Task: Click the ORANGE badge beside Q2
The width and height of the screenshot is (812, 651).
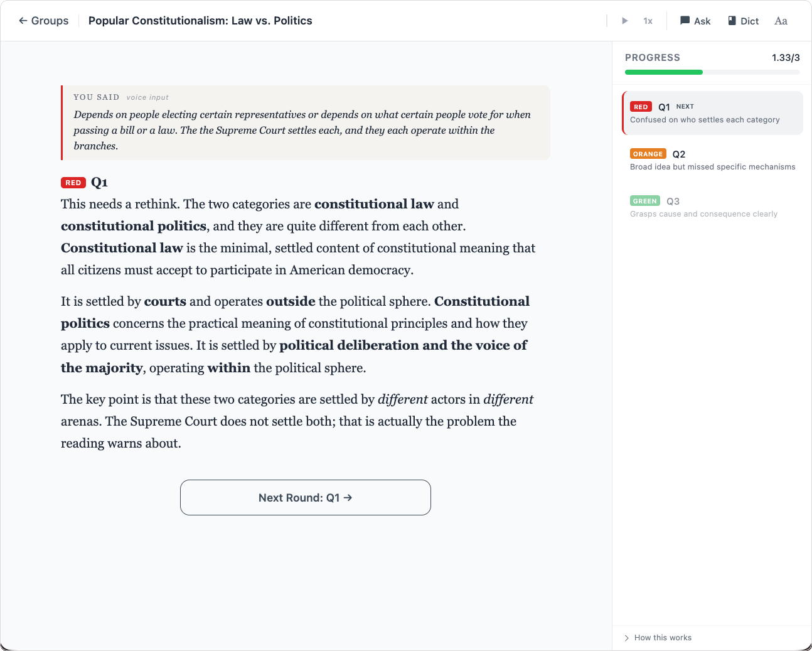Action: (x=648, y=154)
